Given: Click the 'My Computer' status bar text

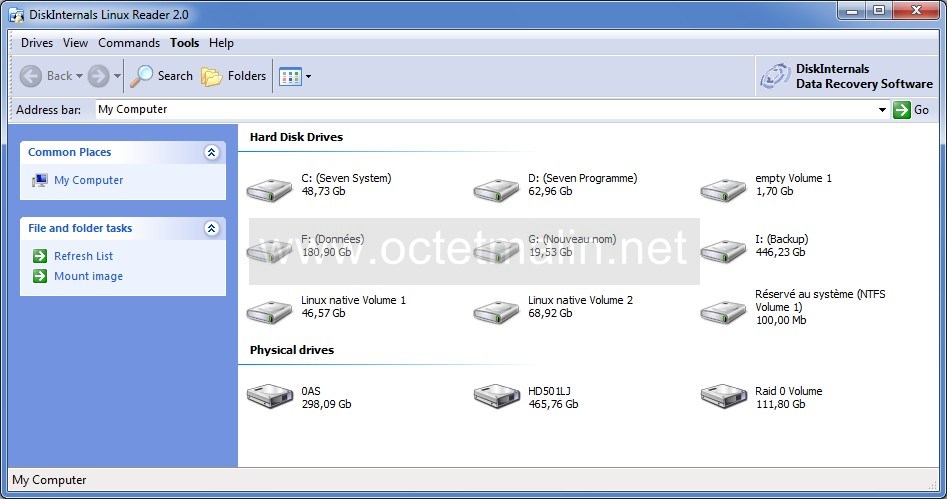Looking at the screenshot, I should [x=49, y=480].
